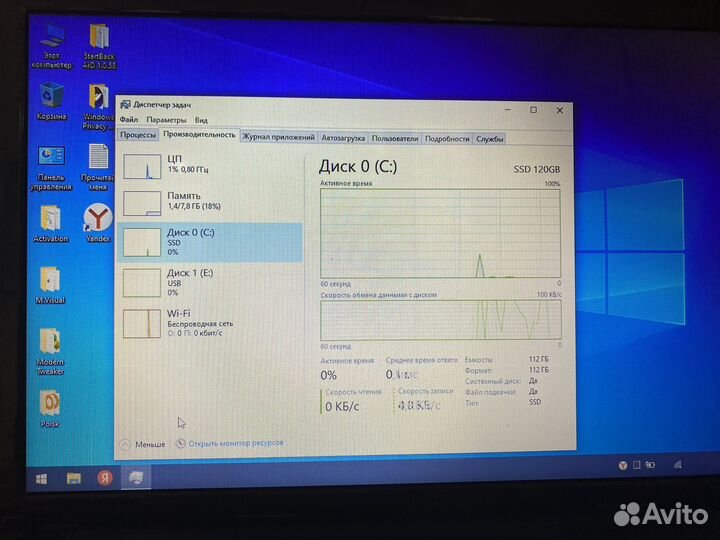
Task: Open the Корзина recycle bin icon
Action: point(51,101)
